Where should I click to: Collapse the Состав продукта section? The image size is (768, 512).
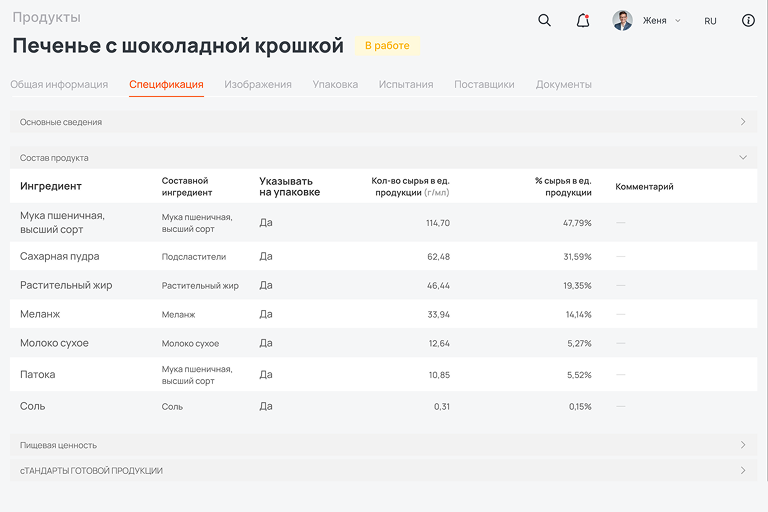click(742, 158)
